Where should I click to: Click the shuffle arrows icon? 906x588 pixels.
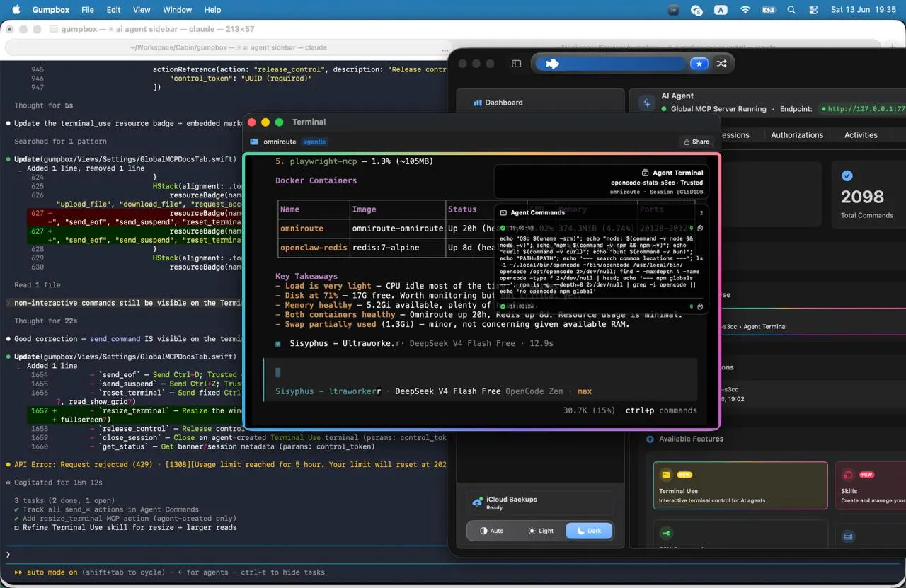(721, 64)
